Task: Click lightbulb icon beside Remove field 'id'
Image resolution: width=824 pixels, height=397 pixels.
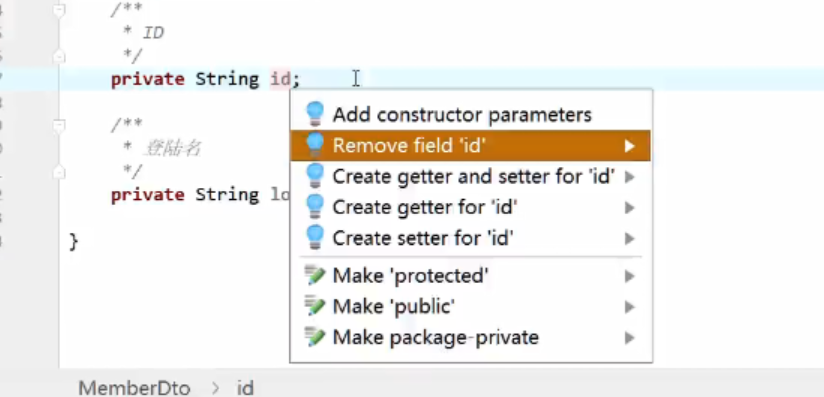Action: tap(315, 145)
